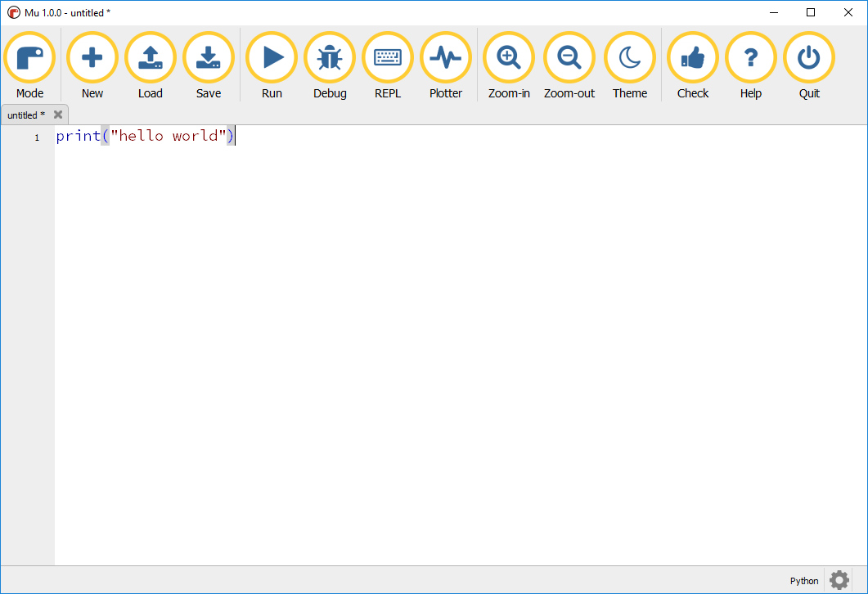Open the Plotter panel
868x594 pixels.
click(445, 57)
